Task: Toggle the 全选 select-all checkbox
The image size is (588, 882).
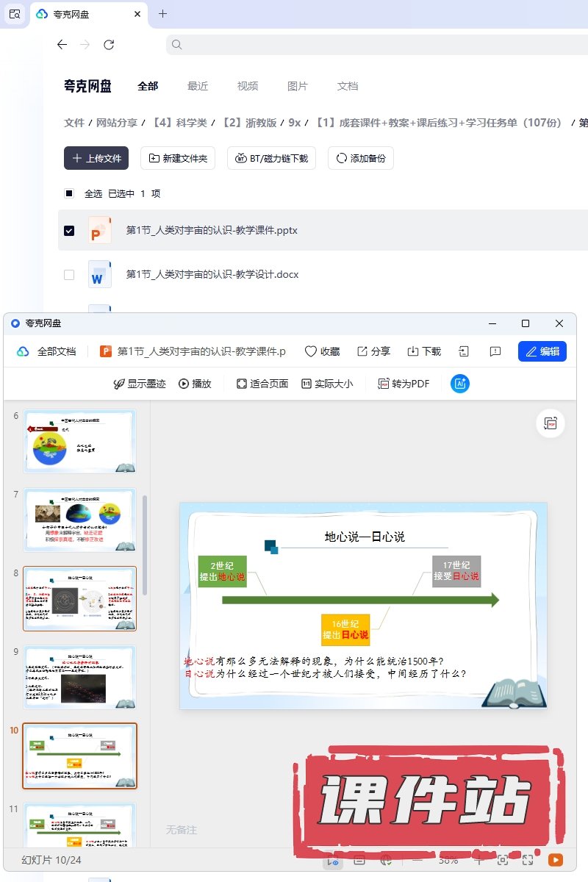Action: click(x=69, y=194)
